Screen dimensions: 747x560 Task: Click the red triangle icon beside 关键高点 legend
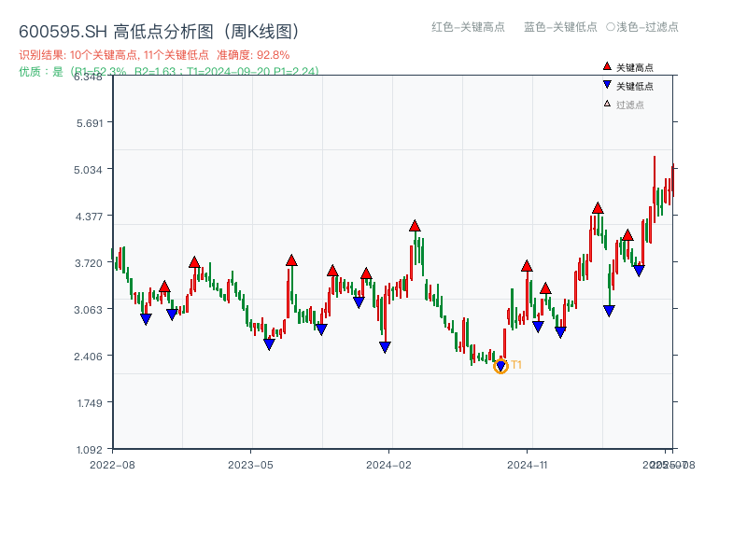[x=607, y=66]
